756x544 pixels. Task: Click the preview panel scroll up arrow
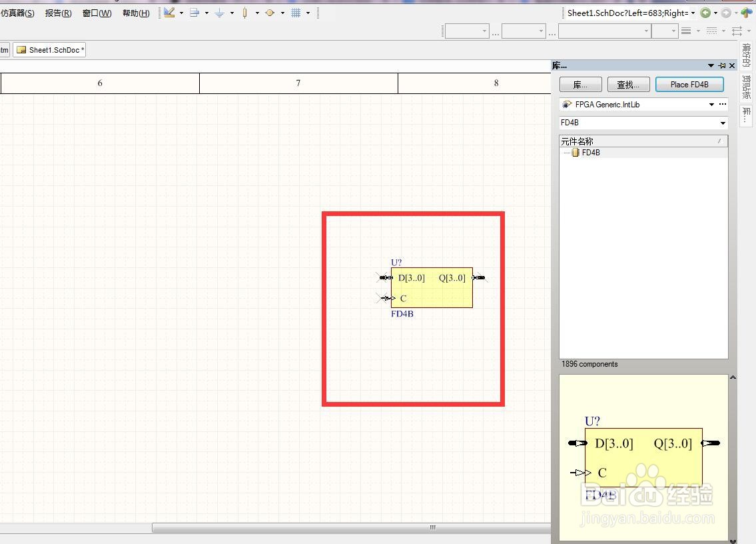[733, 377]
